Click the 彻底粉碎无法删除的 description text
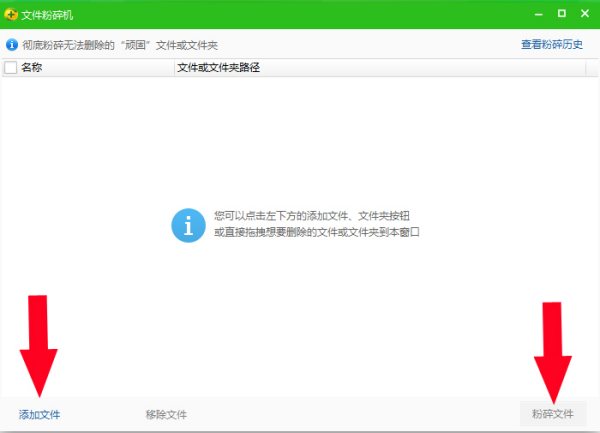The width and height of the screenshot is (600, 433). click(120, 45)
